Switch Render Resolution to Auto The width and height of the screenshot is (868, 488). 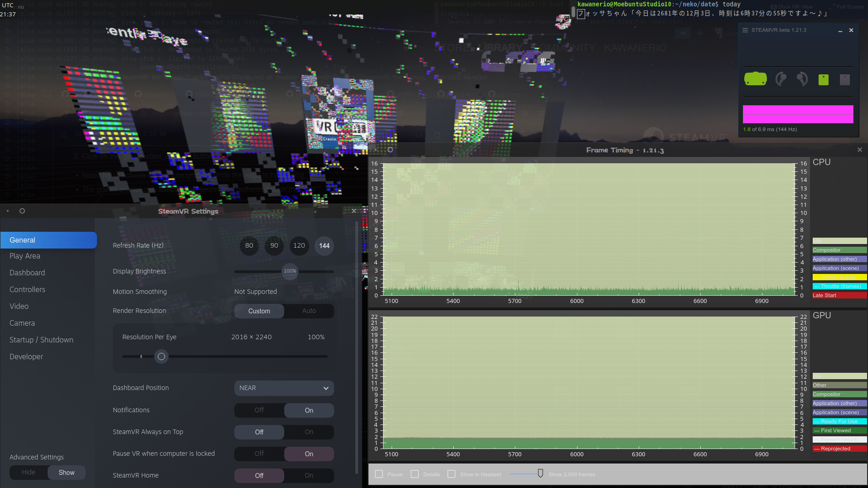[309, 311]
